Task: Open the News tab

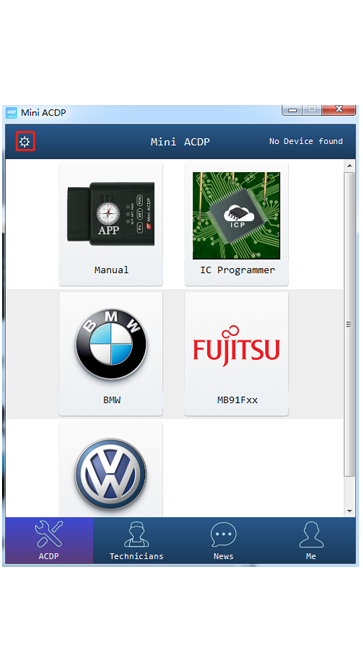Action: (x=223, y=541)
